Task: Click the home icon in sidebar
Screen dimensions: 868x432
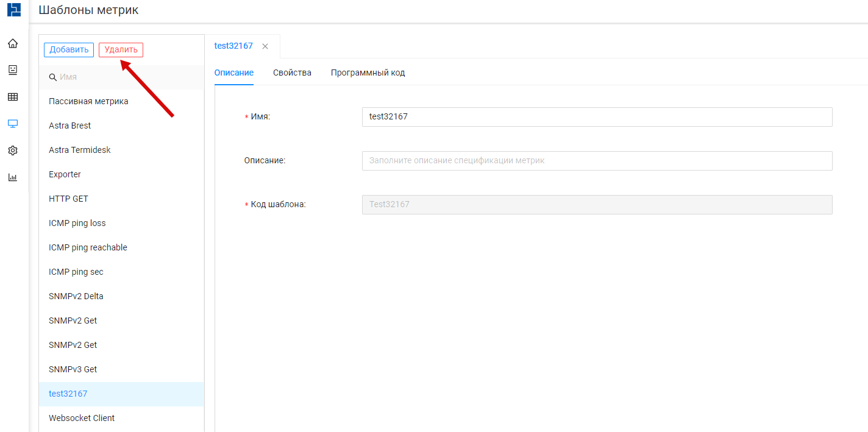Action: click(13, 44)
